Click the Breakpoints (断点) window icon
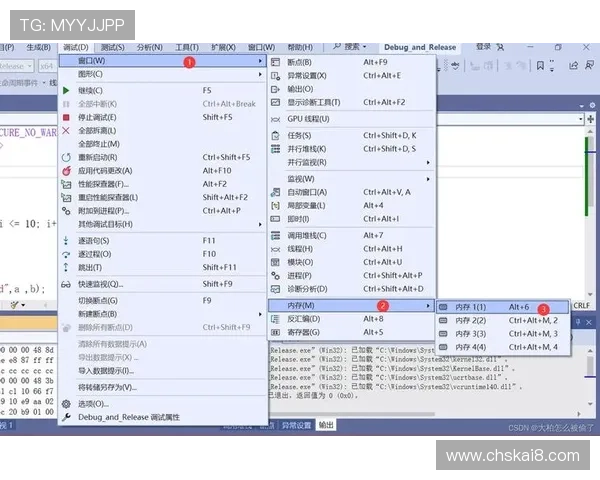The width and height of the screenshot is (600, 480). click(276, 62)
